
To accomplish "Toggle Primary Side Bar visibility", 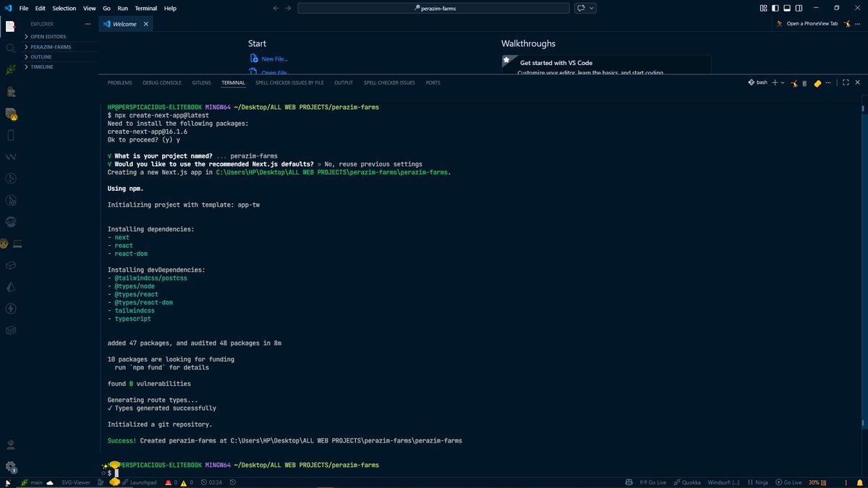I will click(776, 8).
